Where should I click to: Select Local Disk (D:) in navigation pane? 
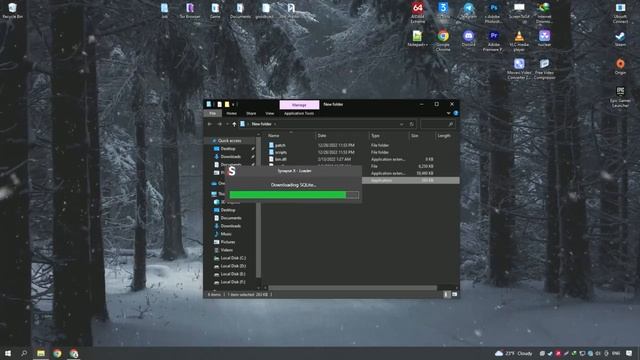[x=233, y=266]
